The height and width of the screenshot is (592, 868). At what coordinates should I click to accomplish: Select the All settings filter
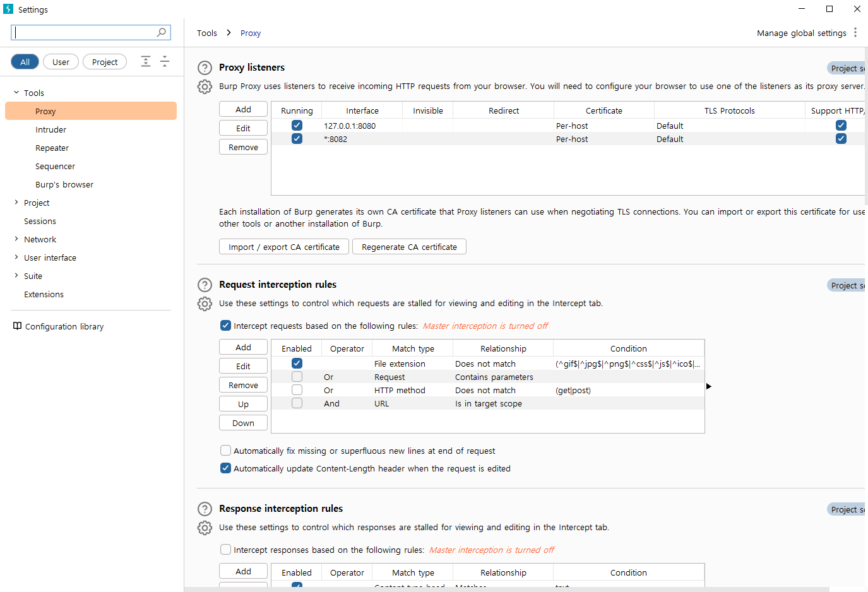click(x=25, y=62)
